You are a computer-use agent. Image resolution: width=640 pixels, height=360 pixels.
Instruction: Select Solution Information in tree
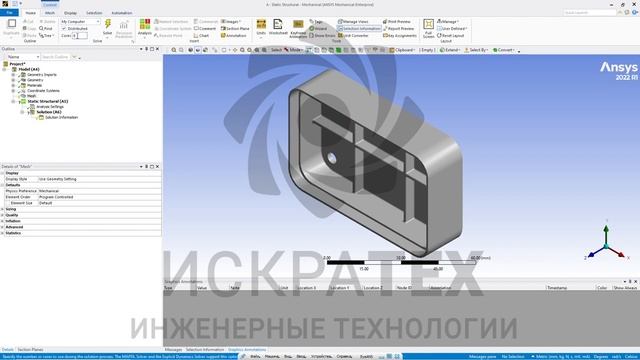tap(61, 117)
